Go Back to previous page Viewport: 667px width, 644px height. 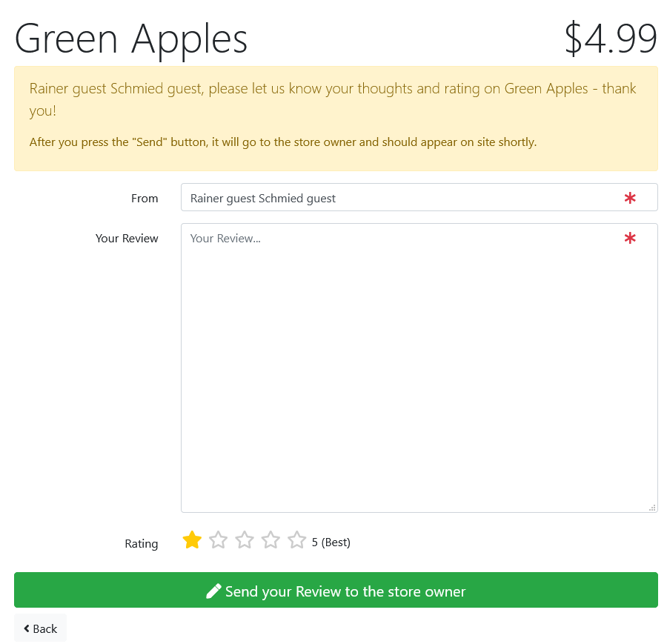(x=41, y=628)
